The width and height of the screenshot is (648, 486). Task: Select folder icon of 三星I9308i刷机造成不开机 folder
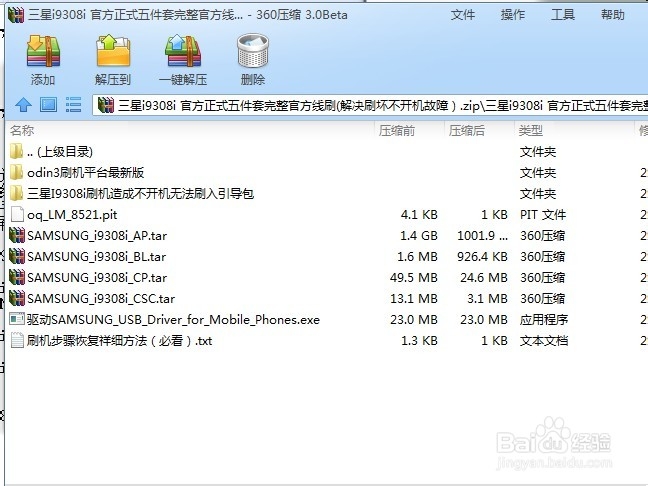(16, 193)
